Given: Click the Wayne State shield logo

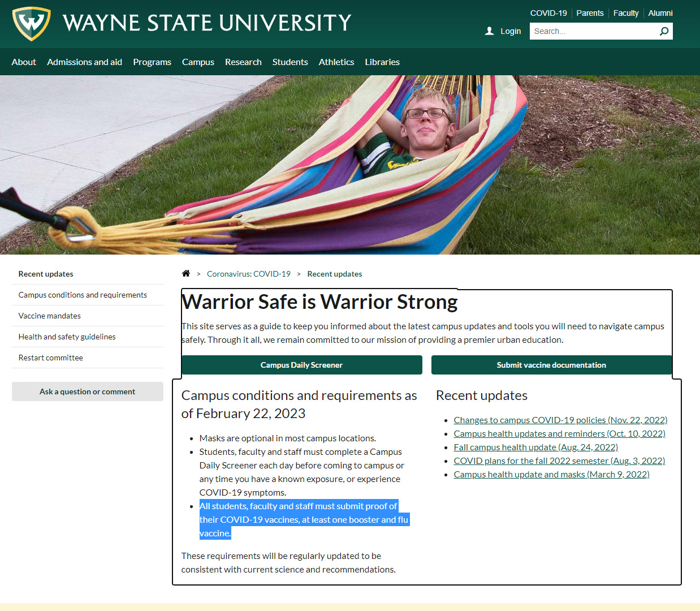Looking at the screenshot, I should coord(32,23).
